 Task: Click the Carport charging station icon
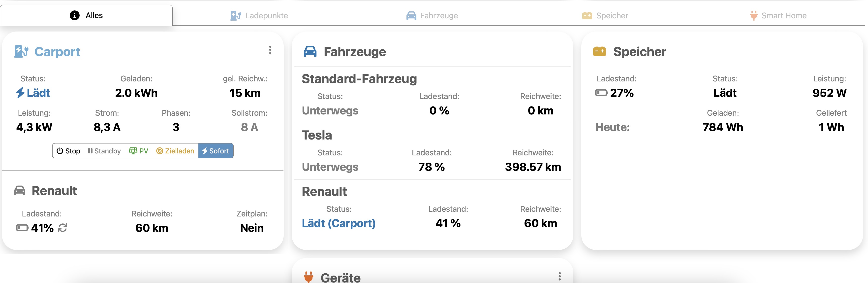tap(21, 52)
